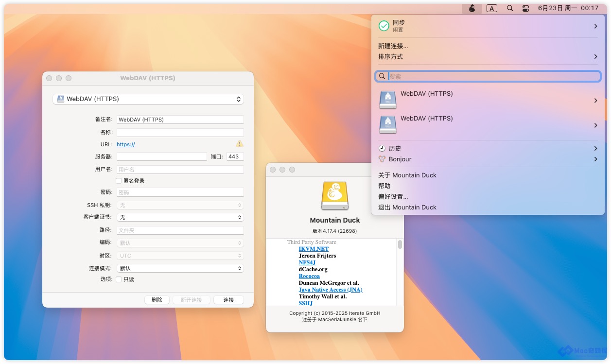Image resolution: width=611 pixels, height=364 pixels.
Task: Expand the Bonjour submenu
Action: click(x=595, y=159)
